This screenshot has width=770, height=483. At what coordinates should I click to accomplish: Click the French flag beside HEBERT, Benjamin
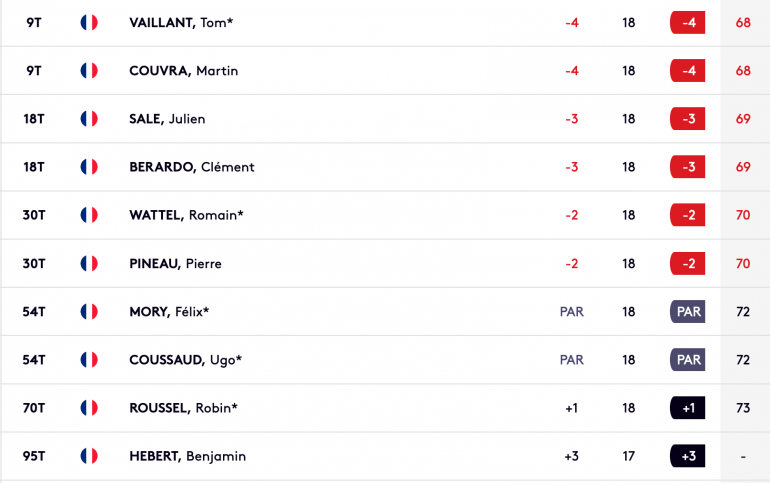[89, 456]
